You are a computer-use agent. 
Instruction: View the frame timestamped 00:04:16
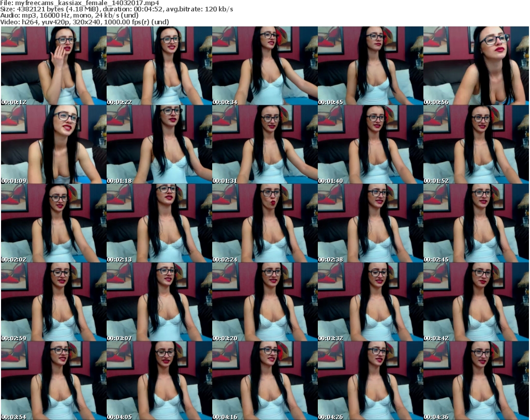click(x=264, y=381)
